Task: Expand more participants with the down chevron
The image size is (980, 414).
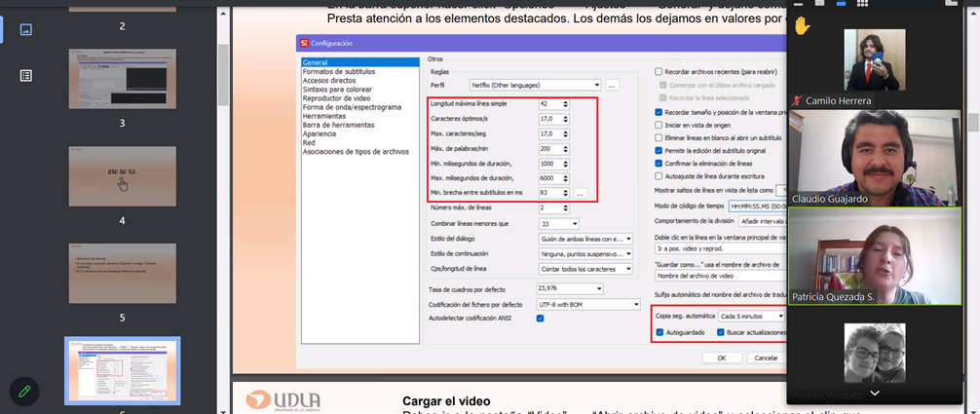Action: [x=874, y=393]
